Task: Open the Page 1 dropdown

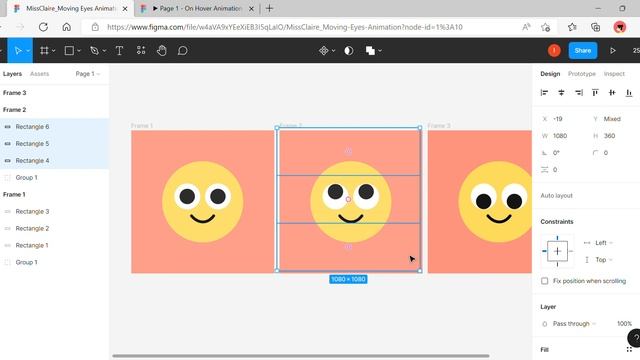Action: 88,74
